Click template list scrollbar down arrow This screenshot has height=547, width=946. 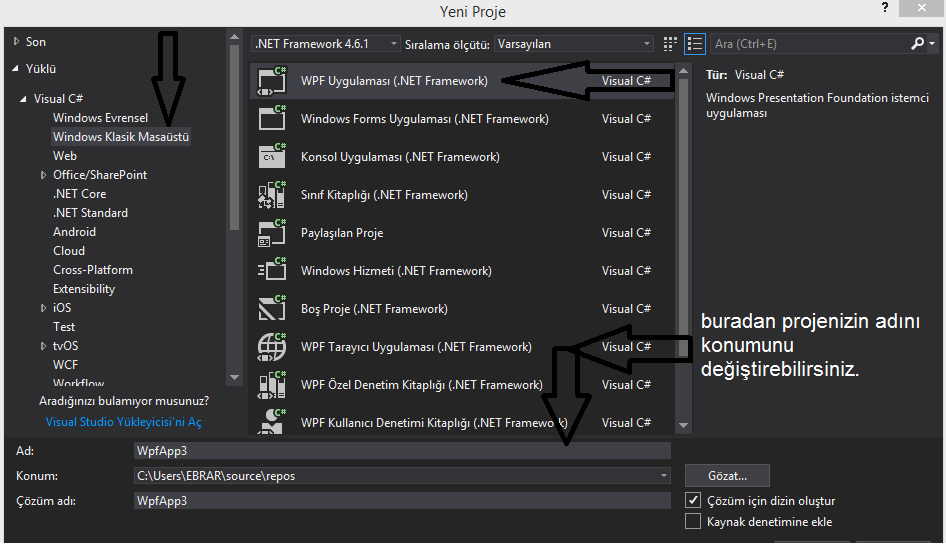pos(684,425)
